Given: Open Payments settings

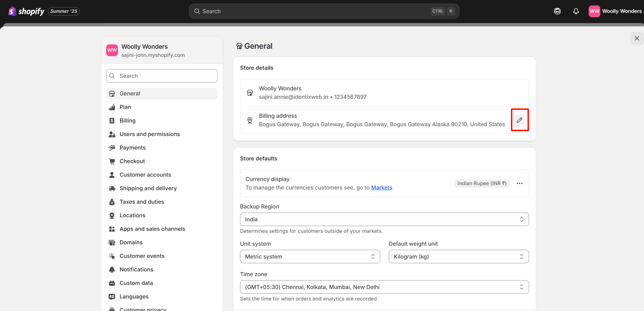Looking at the screenshot, I should (162, 148).
